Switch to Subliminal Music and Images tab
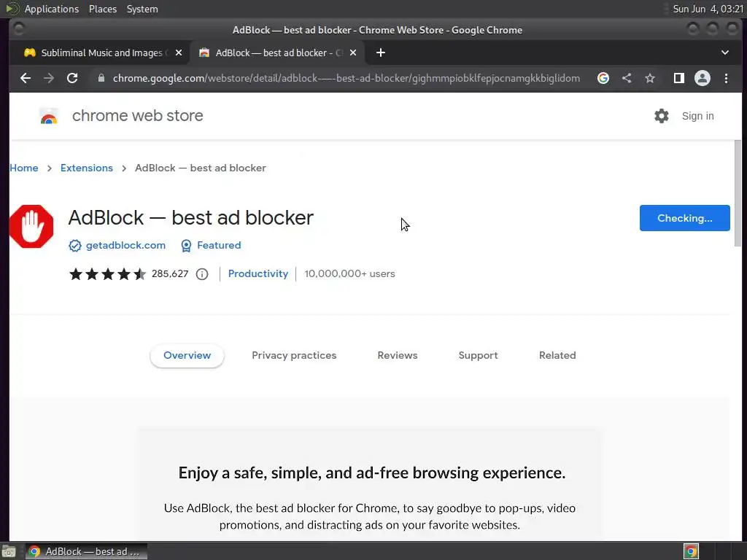747x560 pixels. 102,52
